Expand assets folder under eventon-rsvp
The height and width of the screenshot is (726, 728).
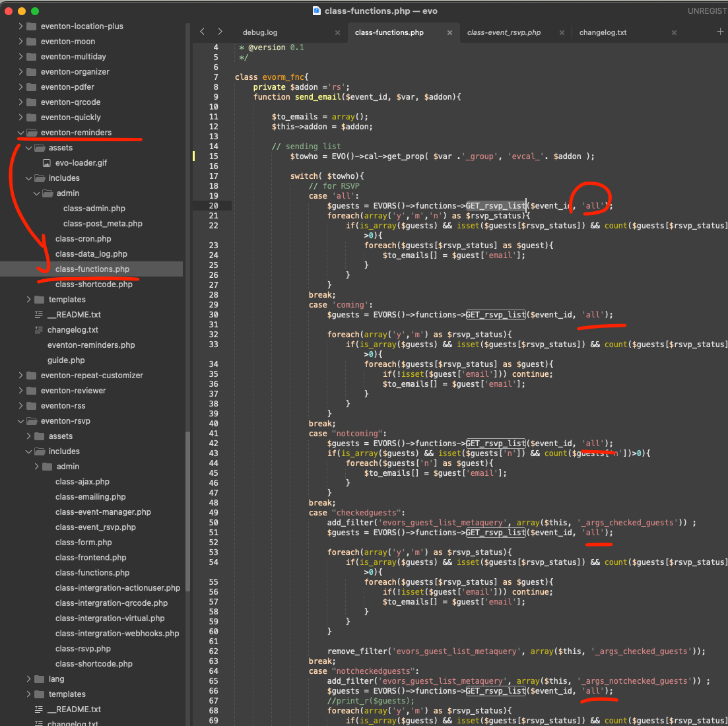pos(28,436)
